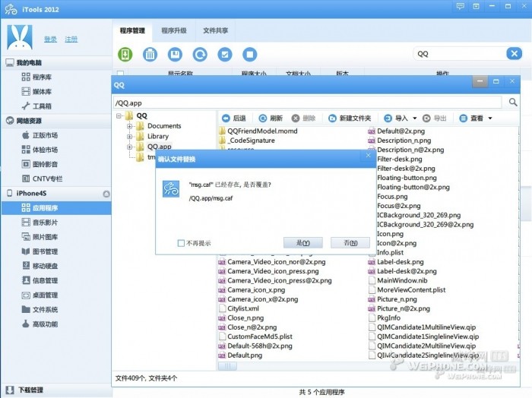Click the 导出 export button
Screen dimensions: 532x398
tap(435, 118)
